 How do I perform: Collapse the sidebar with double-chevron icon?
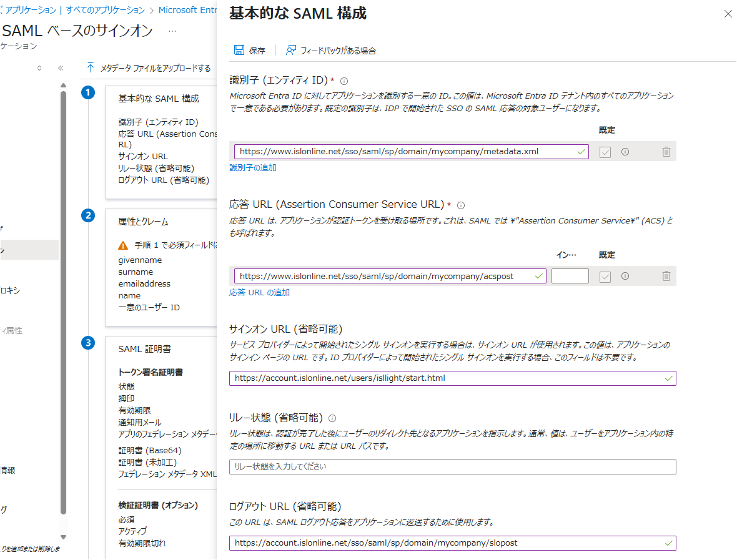click(x=61, y=68)
